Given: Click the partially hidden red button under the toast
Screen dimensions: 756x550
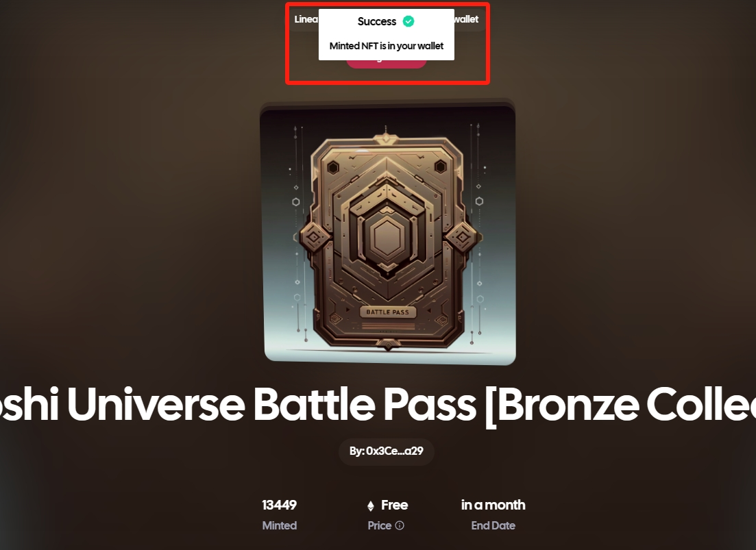Looking at the screenshot, I should [387, 63].
